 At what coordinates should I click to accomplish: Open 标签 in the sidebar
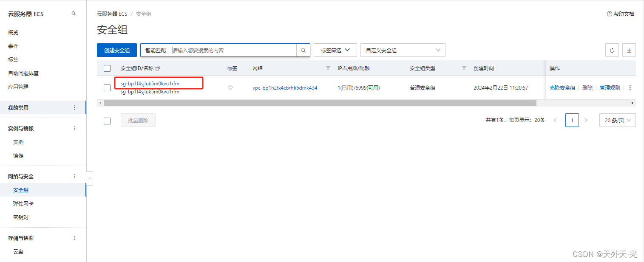coord(13,60)
